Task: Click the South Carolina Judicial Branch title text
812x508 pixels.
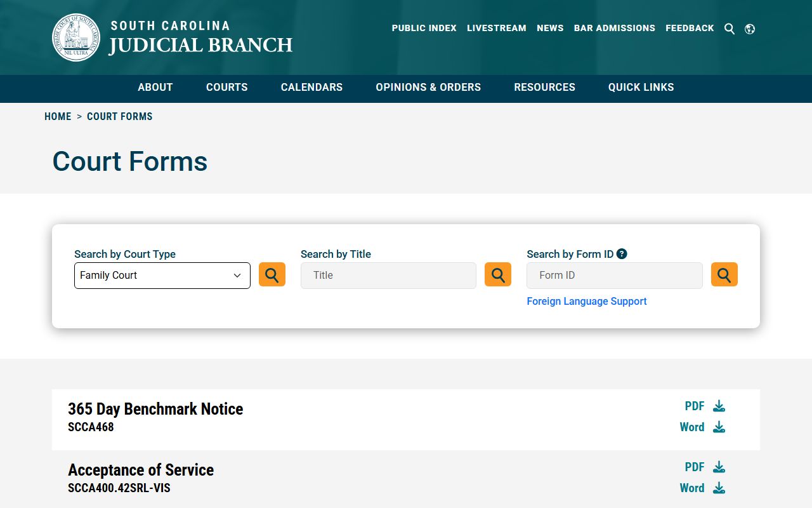Action: 200,37
